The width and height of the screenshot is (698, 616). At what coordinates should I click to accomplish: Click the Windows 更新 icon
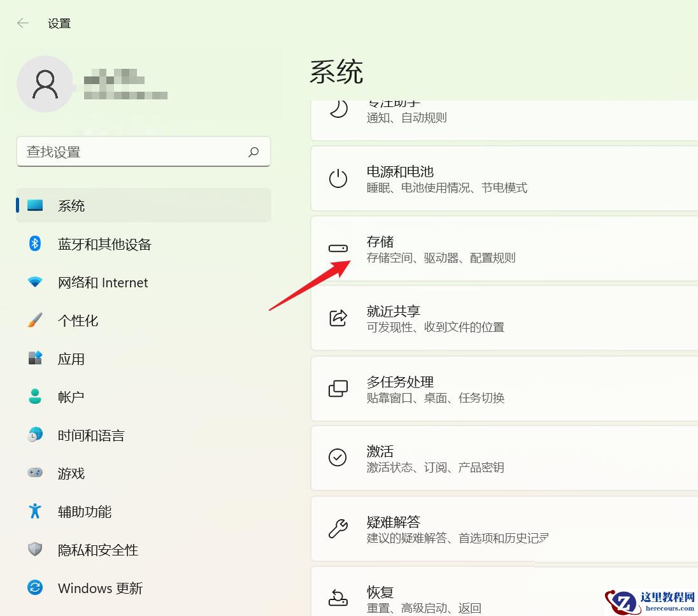click(x=34, y=588)
